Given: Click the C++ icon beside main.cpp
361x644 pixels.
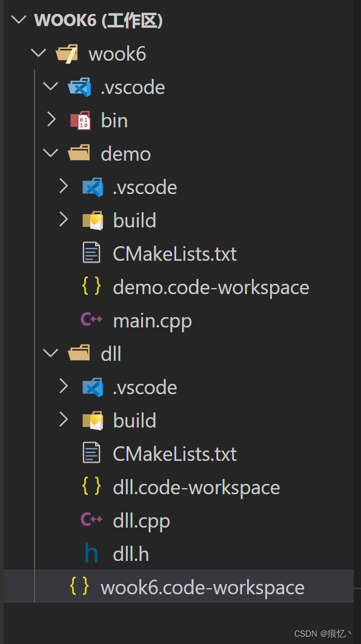Looking at the screenshot, I should pos(91,320).
